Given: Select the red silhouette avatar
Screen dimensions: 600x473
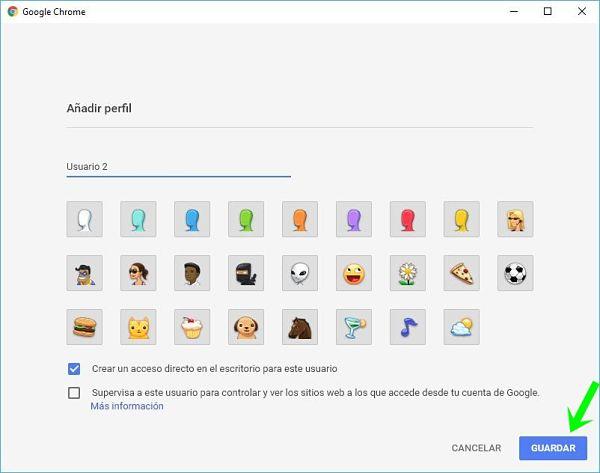Looking at the screenshot, I should pyautogui.click(x=408, y=219).
